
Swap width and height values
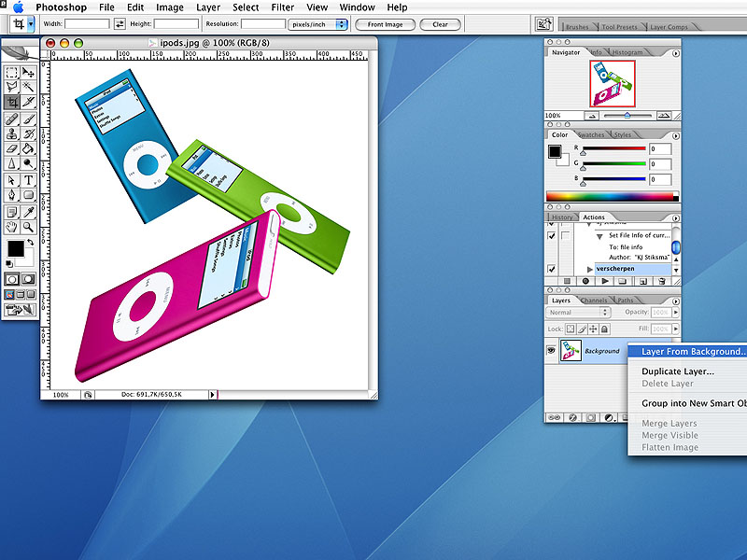(120, 24)
